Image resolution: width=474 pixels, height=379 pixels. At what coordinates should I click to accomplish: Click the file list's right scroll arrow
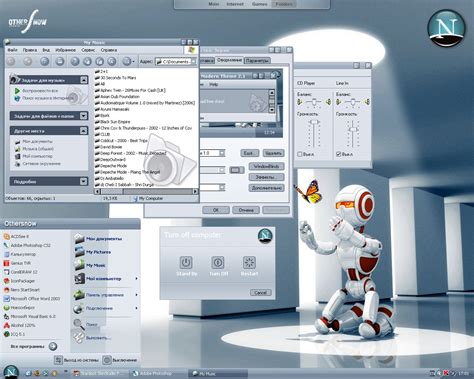tap(195, 192)
